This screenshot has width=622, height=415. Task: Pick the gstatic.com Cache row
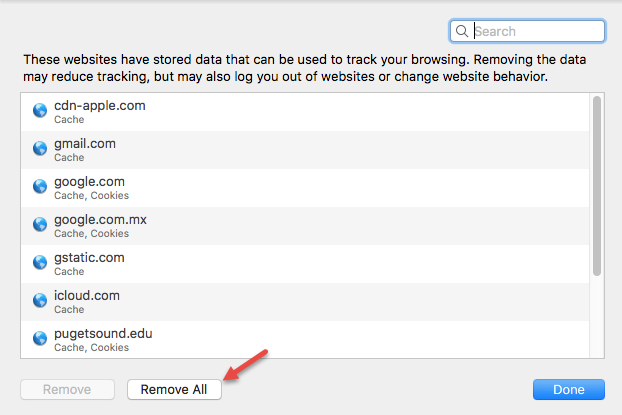(305, 264)
